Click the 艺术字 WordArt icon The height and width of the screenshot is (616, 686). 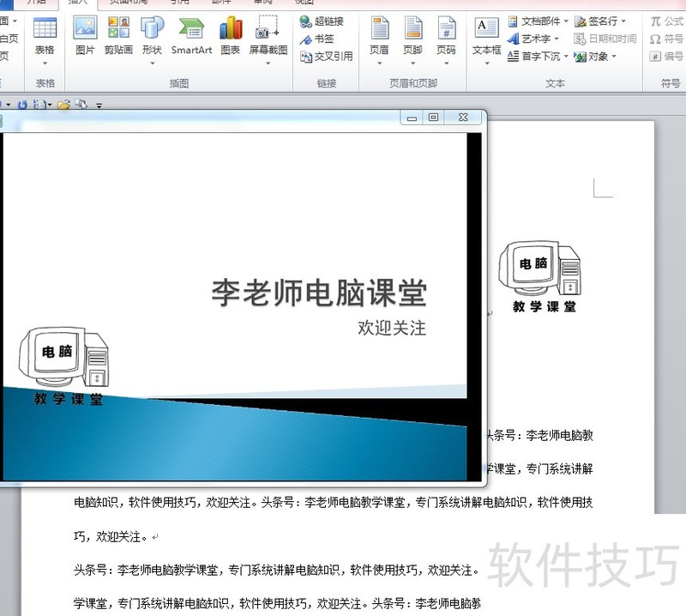(x=513, y=39)
